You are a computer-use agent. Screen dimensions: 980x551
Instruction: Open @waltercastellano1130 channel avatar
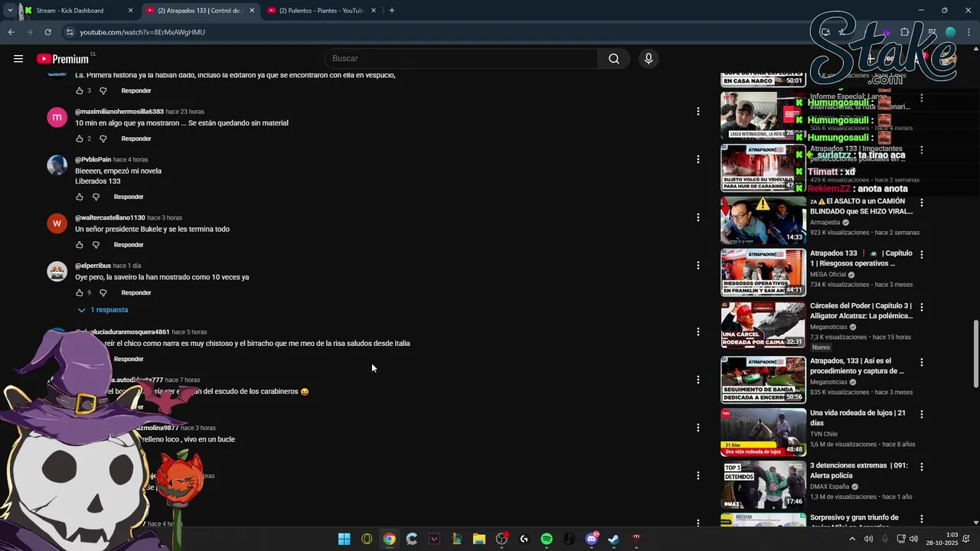(x=57, y=223)
